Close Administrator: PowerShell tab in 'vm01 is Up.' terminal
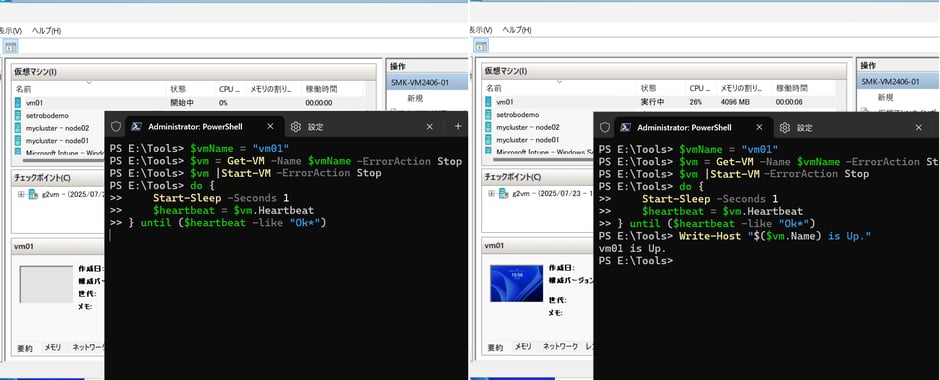Viewport: 940px width, 380px height. 760,127
